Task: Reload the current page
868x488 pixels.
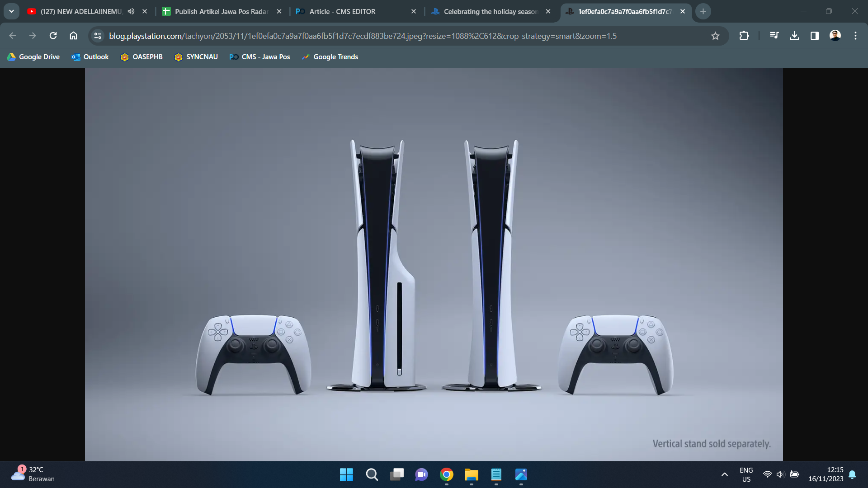Action: tap(53, 36)
